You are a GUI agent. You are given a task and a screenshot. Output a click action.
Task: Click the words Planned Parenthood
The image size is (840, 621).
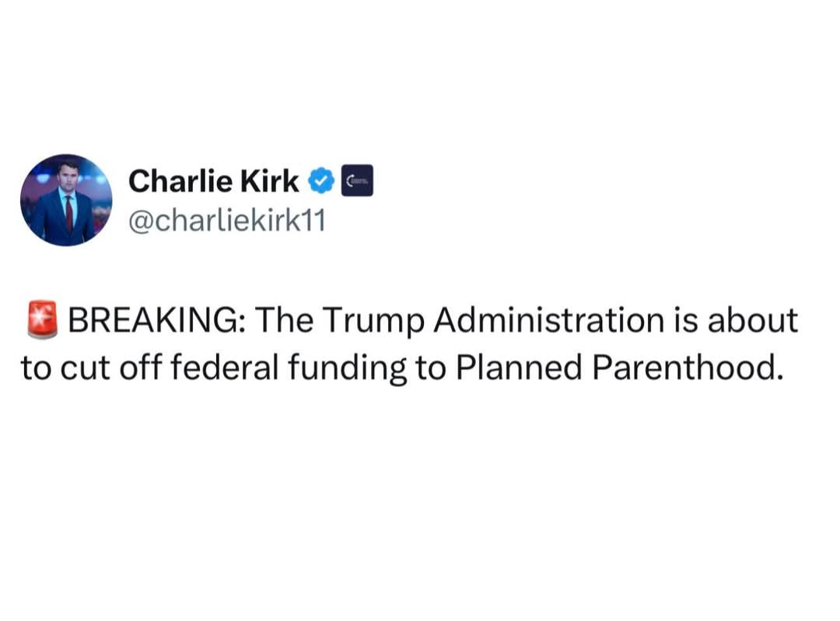click(616, 368)
